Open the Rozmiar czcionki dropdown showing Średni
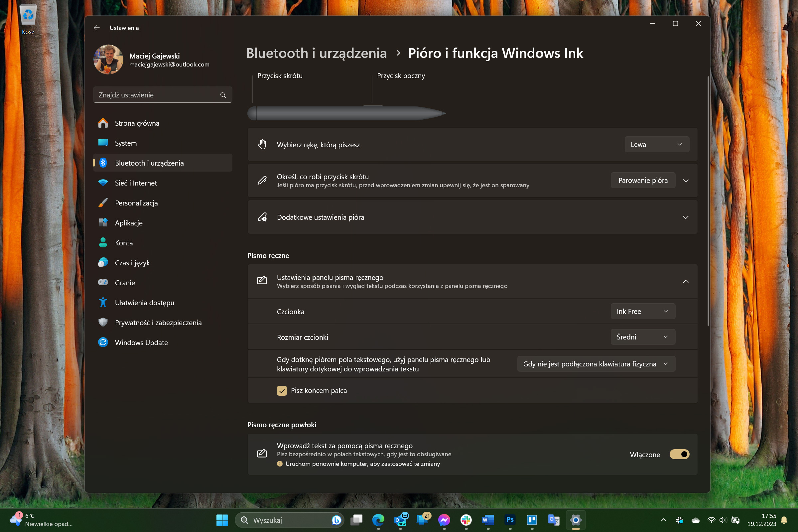 click(643, 337)
